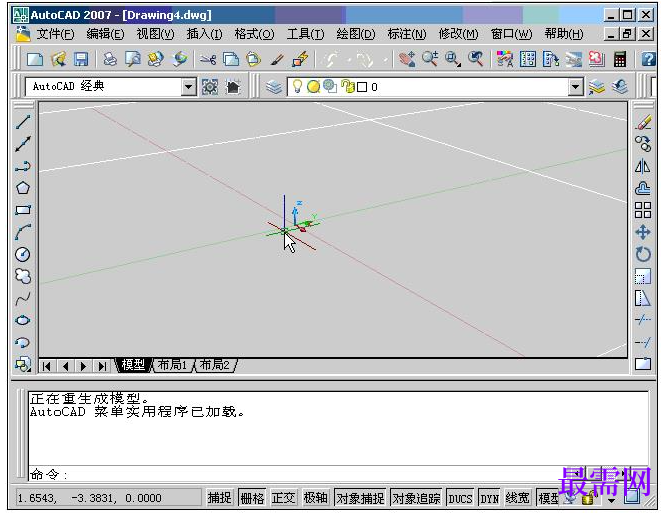Select the Insert Block tool
670x513 pixels.
click(23, 364)
